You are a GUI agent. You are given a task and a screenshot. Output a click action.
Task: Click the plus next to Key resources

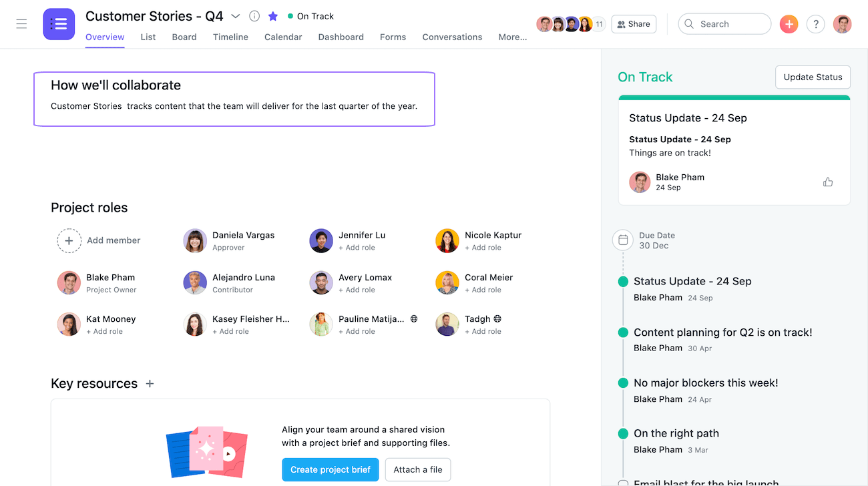[150, 383]
